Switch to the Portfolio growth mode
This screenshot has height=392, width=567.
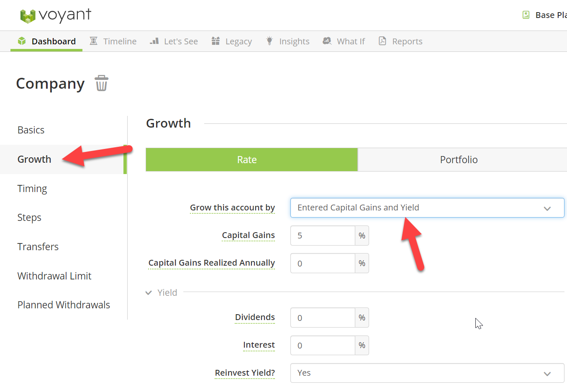462,159
